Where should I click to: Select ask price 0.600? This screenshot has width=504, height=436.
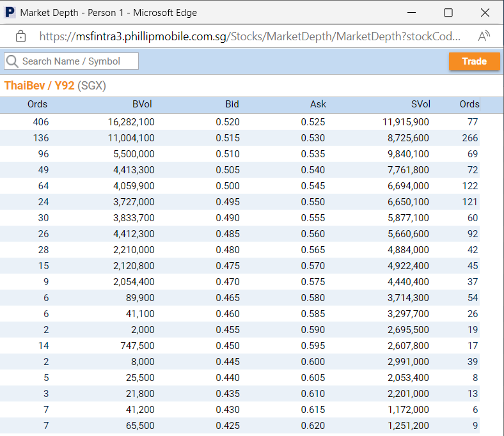click(x=313, y=361)
